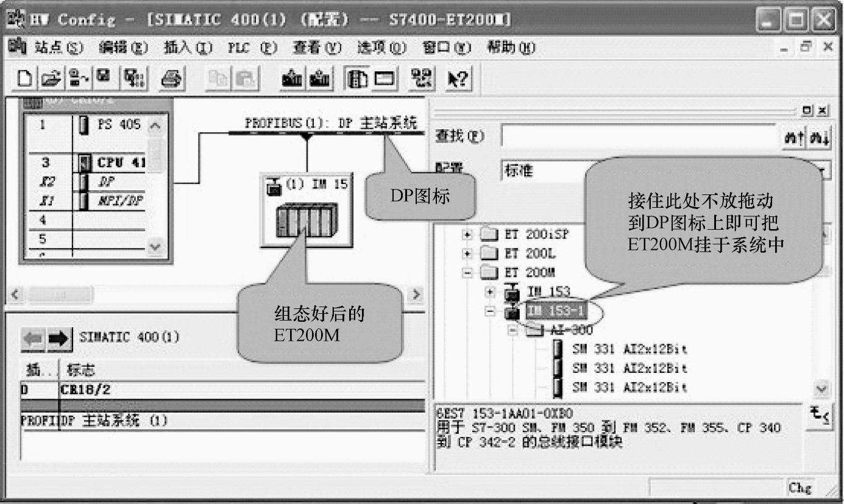
Task: Click the New station toolbar icon
Action: pyautogui.click(x=24, y=79)
